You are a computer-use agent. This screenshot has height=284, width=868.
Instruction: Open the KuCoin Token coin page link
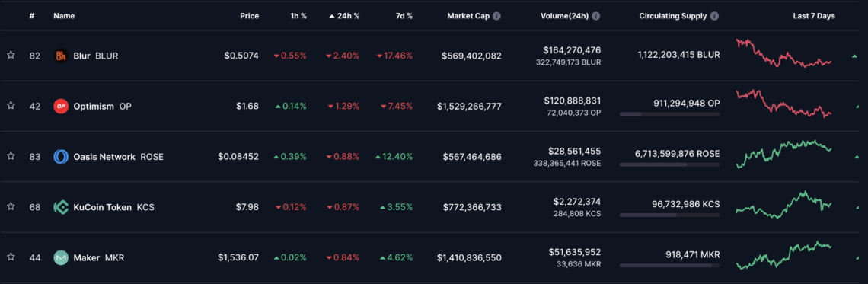click(104, 207)
